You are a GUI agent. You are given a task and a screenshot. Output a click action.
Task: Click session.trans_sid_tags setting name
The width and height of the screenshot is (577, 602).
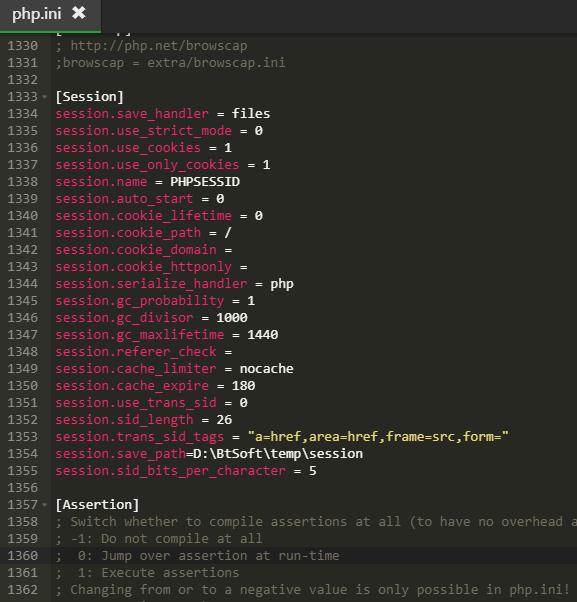(139, 437)
